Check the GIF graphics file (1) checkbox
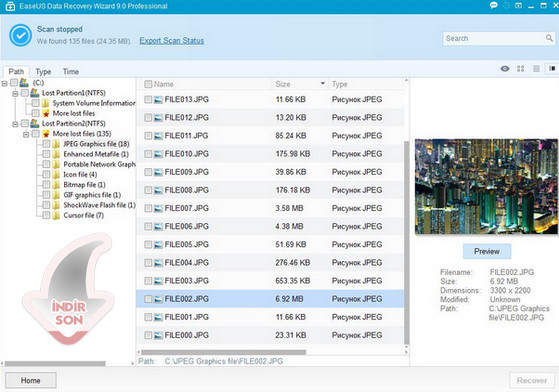 pos(46,195)
